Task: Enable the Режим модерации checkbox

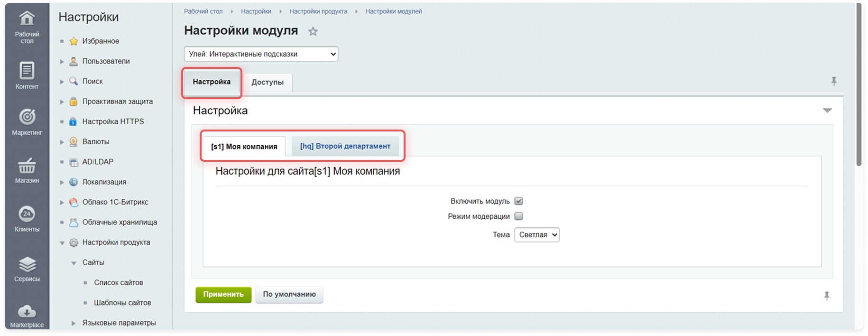Action: click(518, 216)
